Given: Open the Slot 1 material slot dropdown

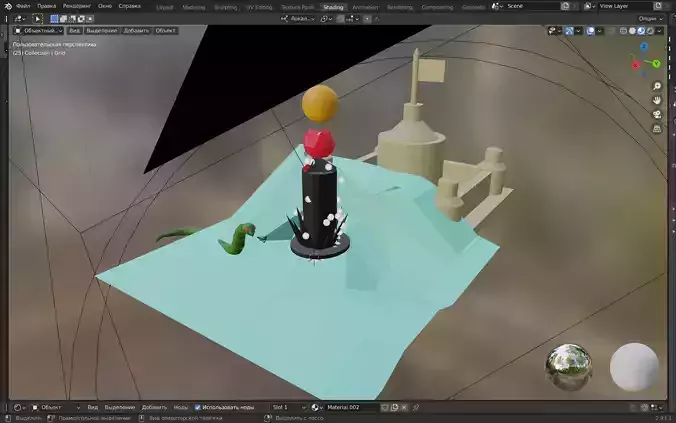Looking at the screenshot, I should [x=289, y=407].
